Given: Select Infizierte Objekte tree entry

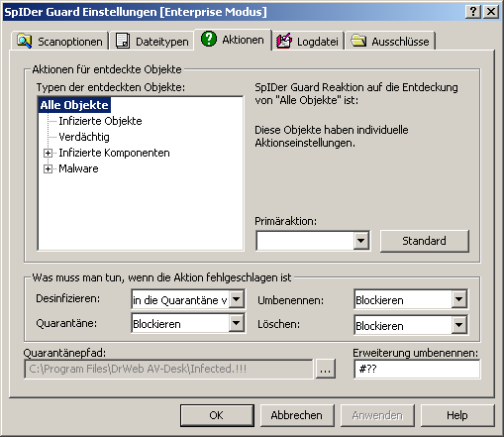Looking at the screenshot, I should [100, 121].
